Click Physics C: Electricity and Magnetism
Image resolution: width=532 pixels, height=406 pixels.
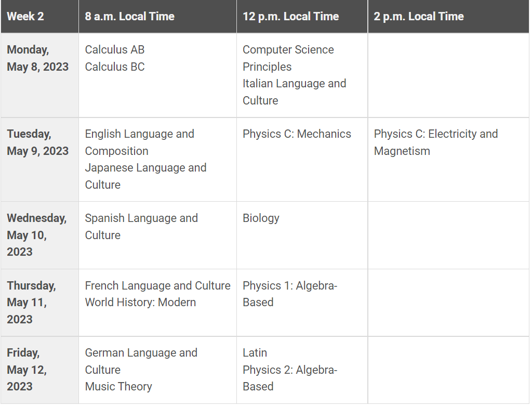click(x=435, y=142)
